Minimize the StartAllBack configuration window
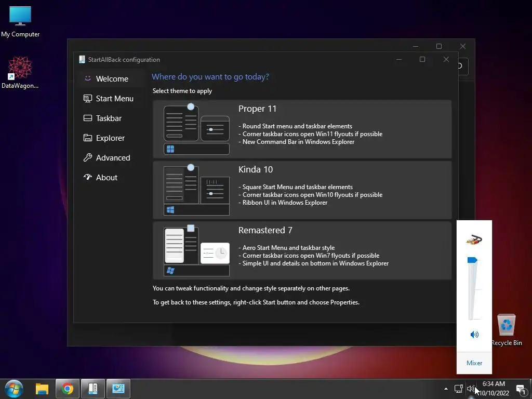The width and height of the screenshot is (532, 399). click(x=399, y=59)
